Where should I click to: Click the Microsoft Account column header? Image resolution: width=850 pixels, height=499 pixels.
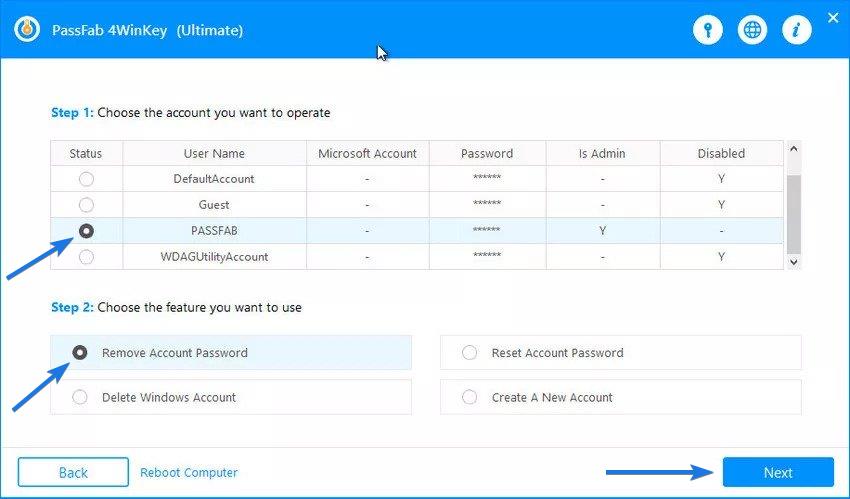(368, 153)
